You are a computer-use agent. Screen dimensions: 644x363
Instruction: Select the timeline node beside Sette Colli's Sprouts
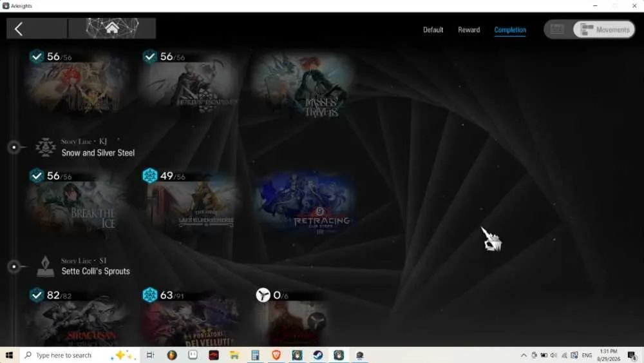click(x=14, y=266)
